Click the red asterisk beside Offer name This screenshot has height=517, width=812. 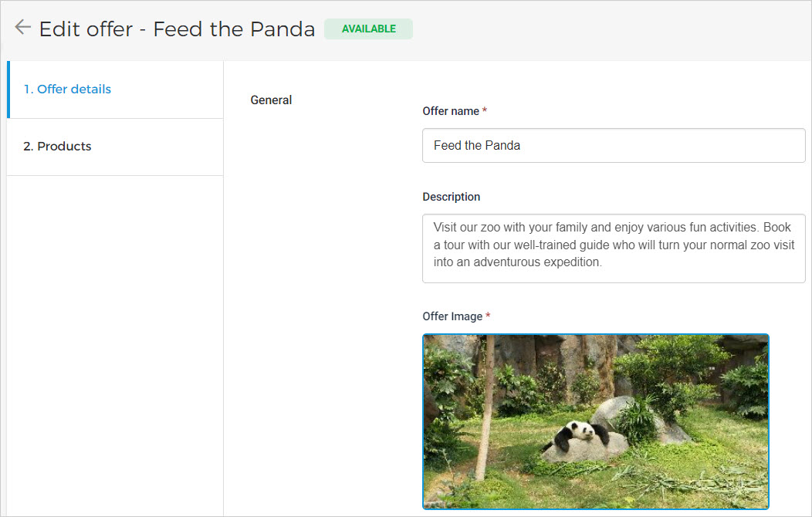[484, 110]
